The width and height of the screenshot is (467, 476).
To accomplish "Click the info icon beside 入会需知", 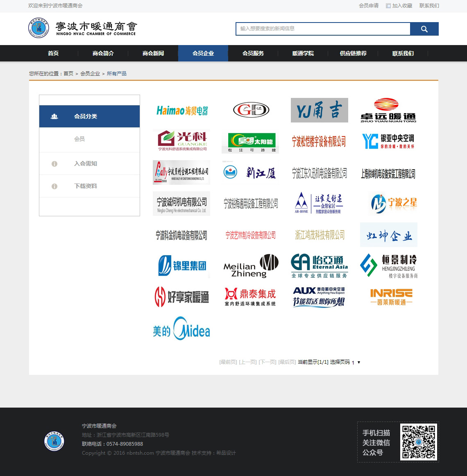I will [54, 164].
